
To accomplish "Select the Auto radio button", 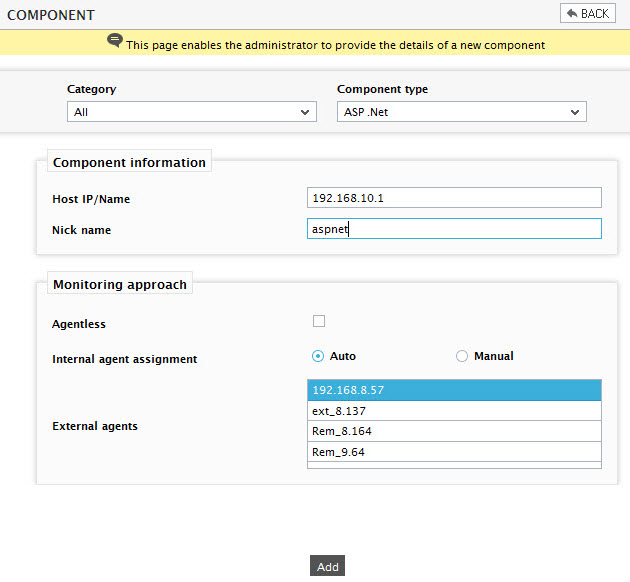I will (x=318, y=356).
